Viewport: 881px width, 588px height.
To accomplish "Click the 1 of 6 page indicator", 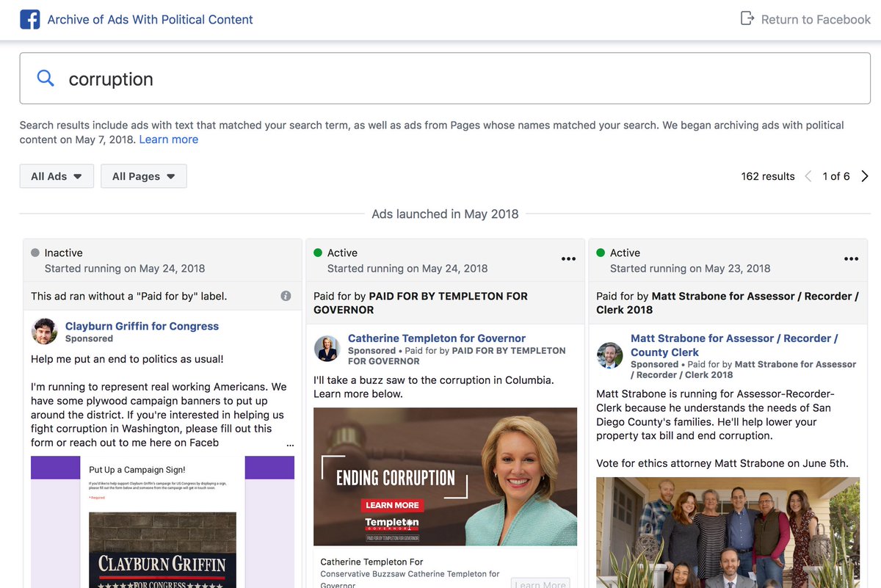I will (x=836, y=176).
